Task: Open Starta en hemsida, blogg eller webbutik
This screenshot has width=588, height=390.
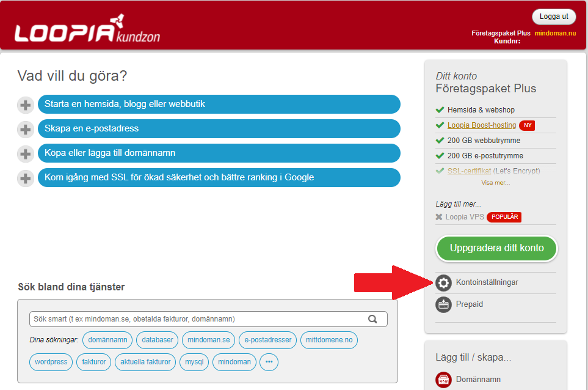Action: 219,104
